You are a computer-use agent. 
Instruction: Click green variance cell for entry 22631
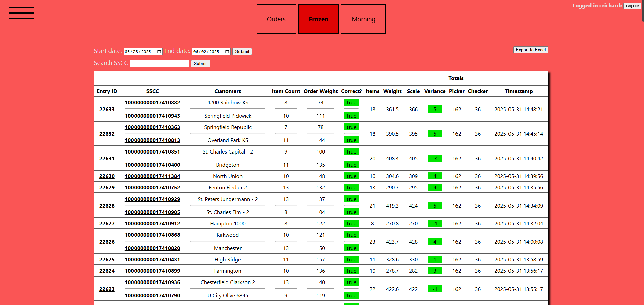tap(435, 159)
